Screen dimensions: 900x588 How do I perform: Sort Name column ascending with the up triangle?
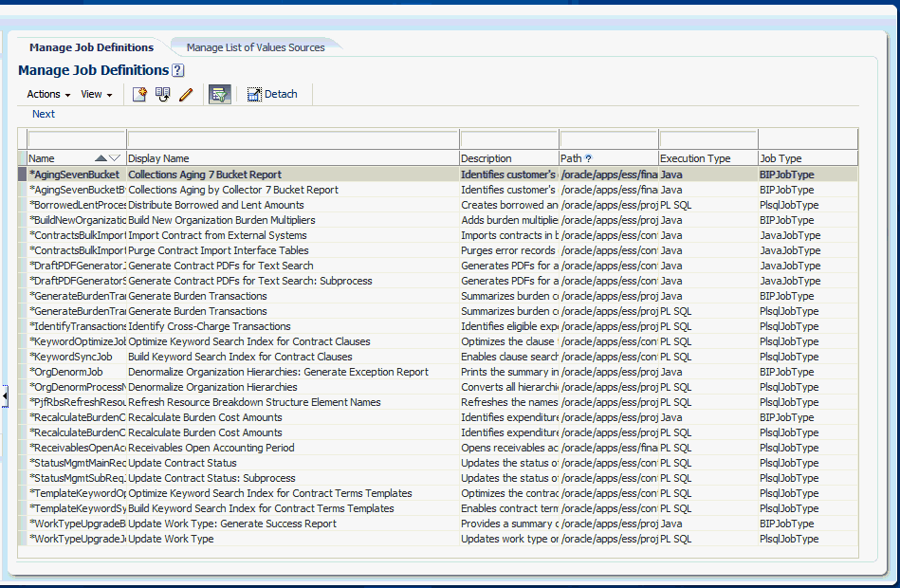pyautogui.click(x=101, y=157)
